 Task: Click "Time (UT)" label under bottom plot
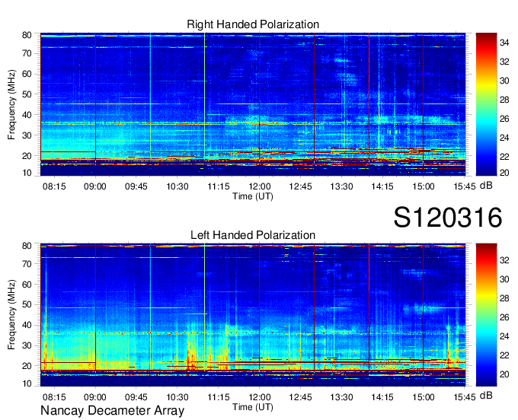tap(253, 407)
